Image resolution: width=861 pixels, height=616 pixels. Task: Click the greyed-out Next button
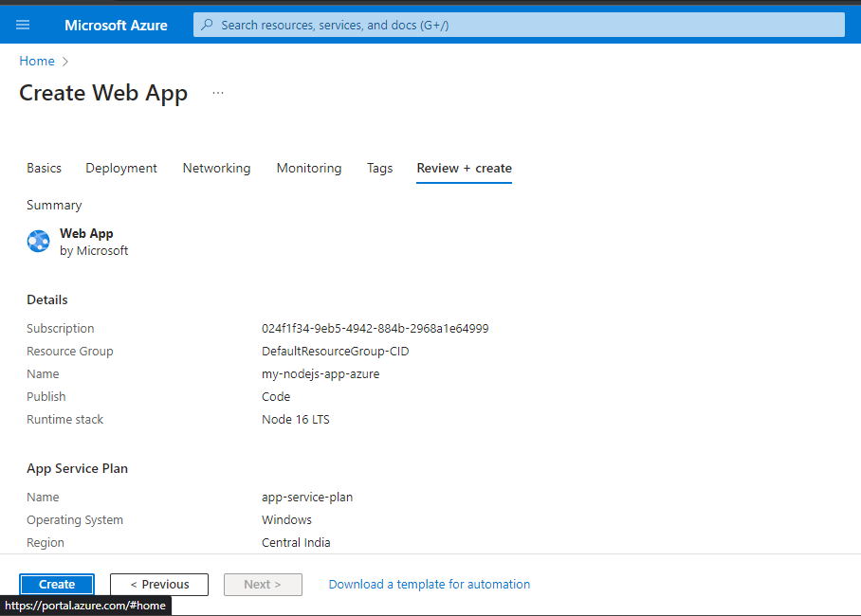pos(263,585)
